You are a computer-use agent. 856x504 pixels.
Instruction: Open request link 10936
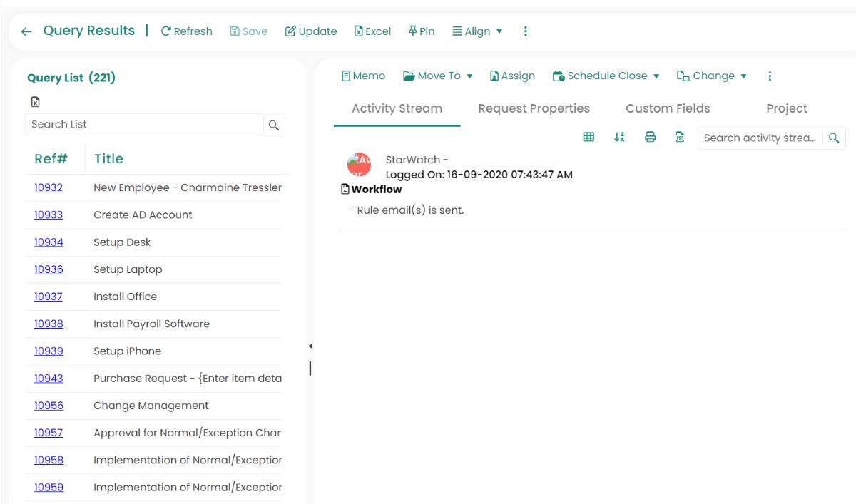(49, 269)
